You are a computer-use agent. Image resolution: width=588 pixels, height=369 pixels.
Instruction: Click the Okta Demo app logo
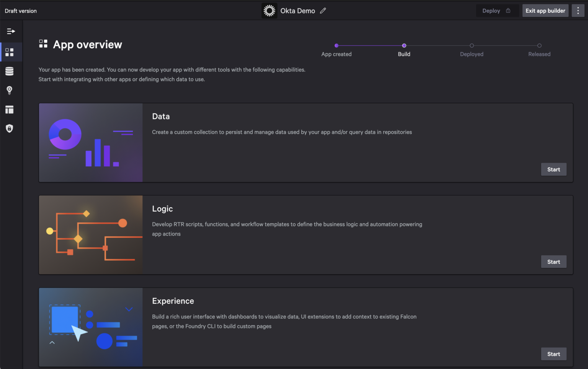point(269,10)
